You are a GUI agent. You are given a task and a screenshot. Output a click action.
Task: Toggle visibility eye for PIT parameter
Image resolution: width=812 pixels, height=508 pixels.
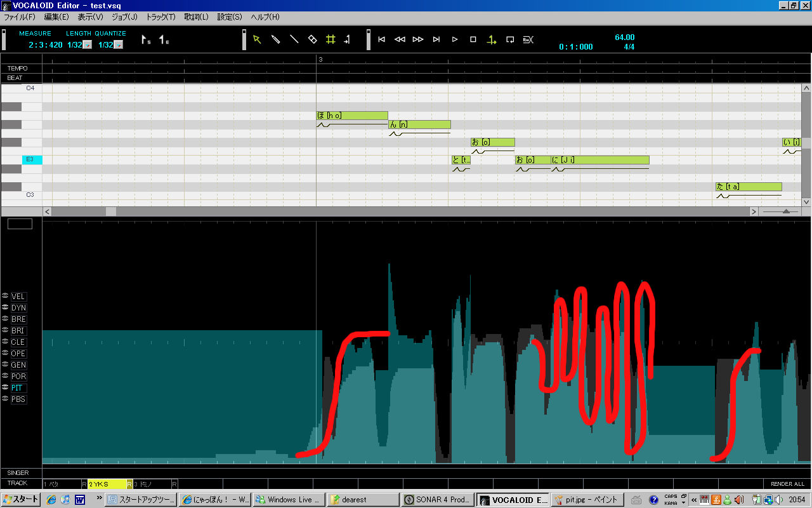[5, 387]
